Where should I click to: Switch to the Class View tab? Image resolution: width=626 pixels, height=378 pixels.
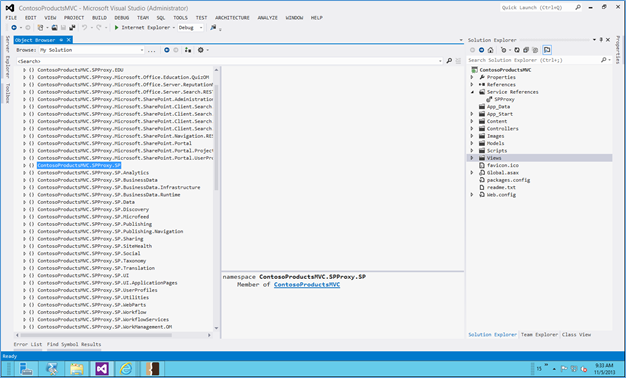576,334
